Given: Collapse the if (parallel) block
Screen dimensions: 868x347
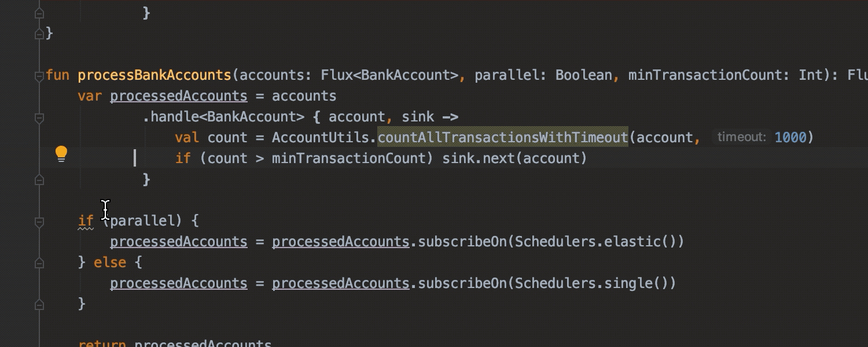Looking at the screenshot, I should pyautogui.click(x=39, y=222).
